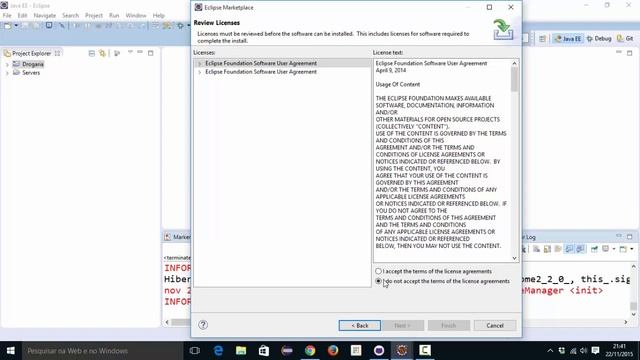The height and width of the screenshot is (360, 640).
Task: Maximize the Error Log panel
Action: point(629,237)
